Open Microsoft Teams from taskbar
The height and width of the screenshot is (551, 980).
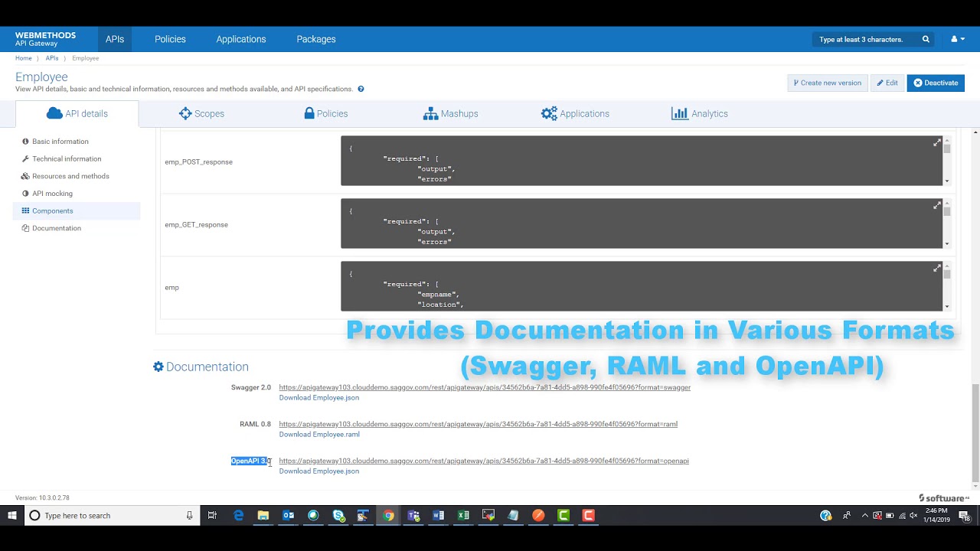[413, 516]
